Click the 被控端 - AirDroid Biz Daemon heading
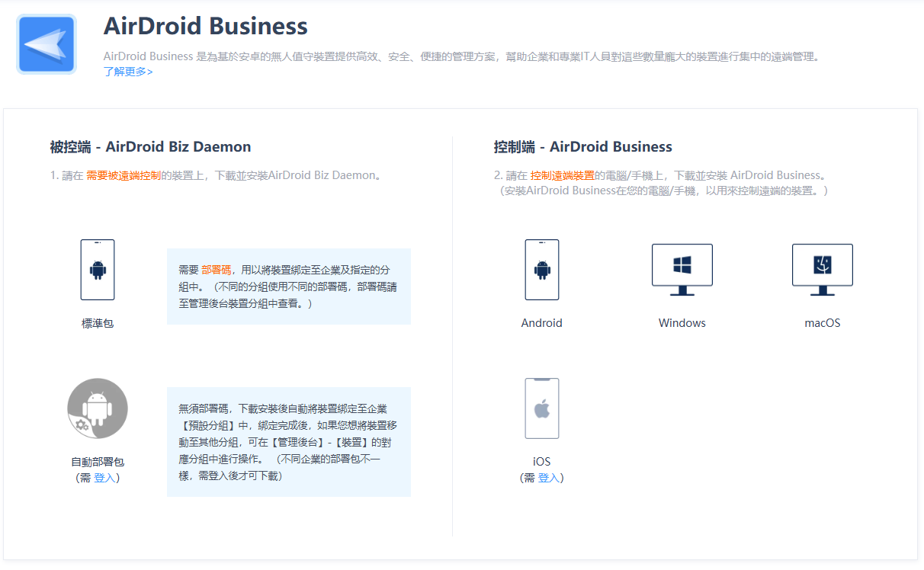The image size is (924, 570). pyautogui.click(x=150, y=147)
